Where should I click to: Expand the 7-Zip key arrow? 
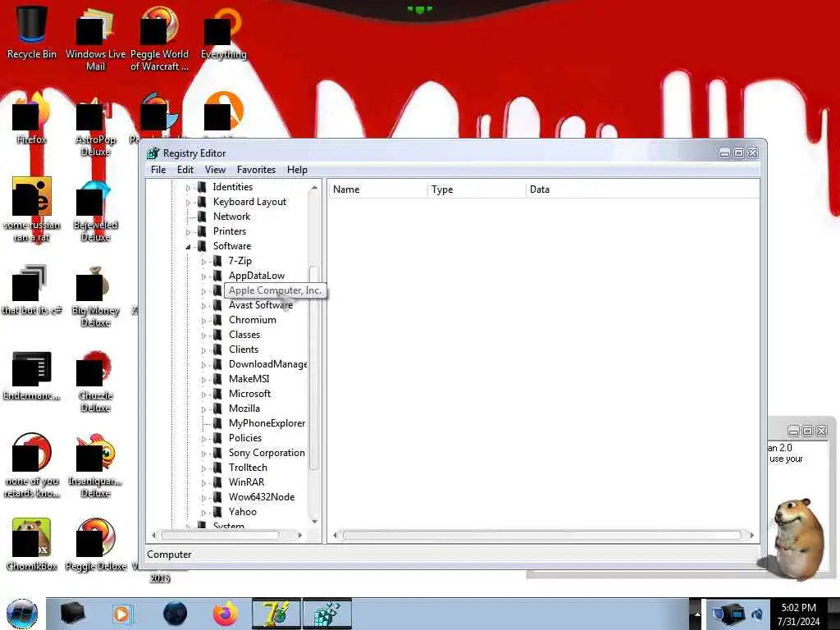203,262
